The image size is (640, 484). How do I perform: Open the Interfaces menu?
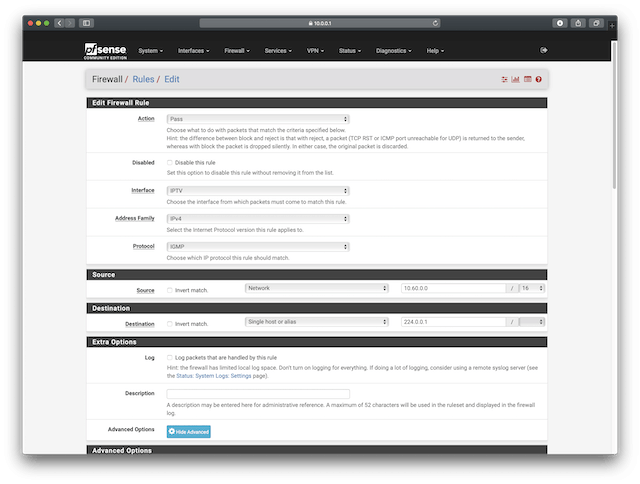[193, 51]
